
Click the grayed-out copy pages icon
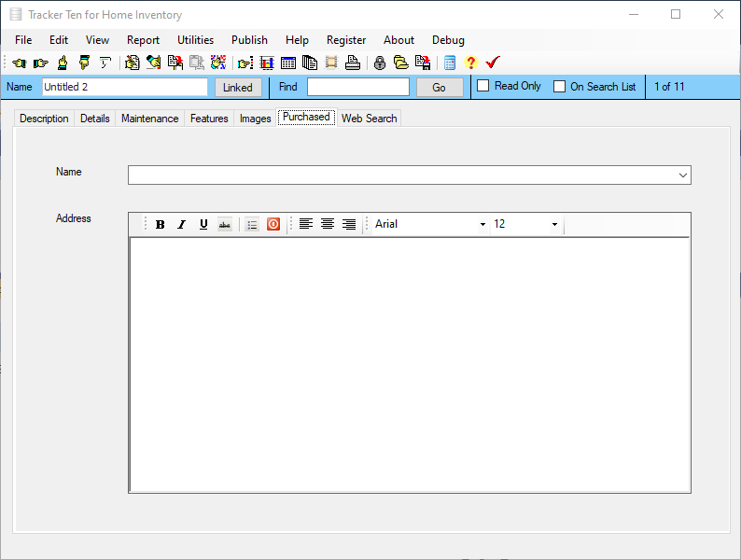[197, 63]
